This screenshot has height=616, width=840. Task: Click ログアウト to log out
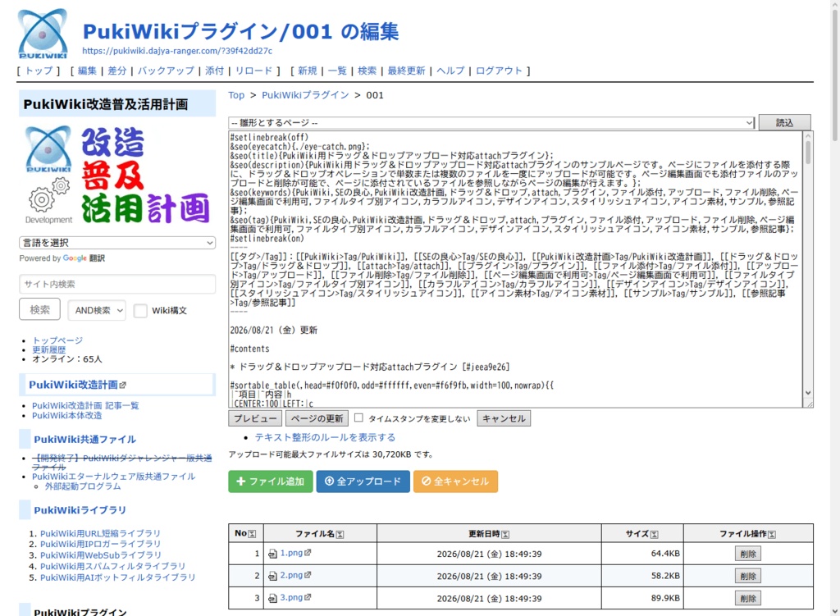click(x=499, y=71)
